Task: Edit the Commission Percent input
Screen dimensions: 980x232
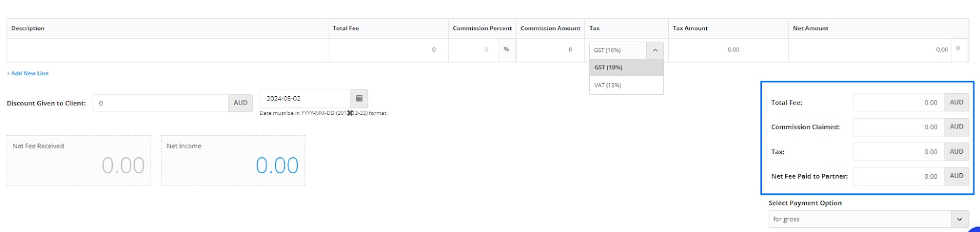Action: 474,50
